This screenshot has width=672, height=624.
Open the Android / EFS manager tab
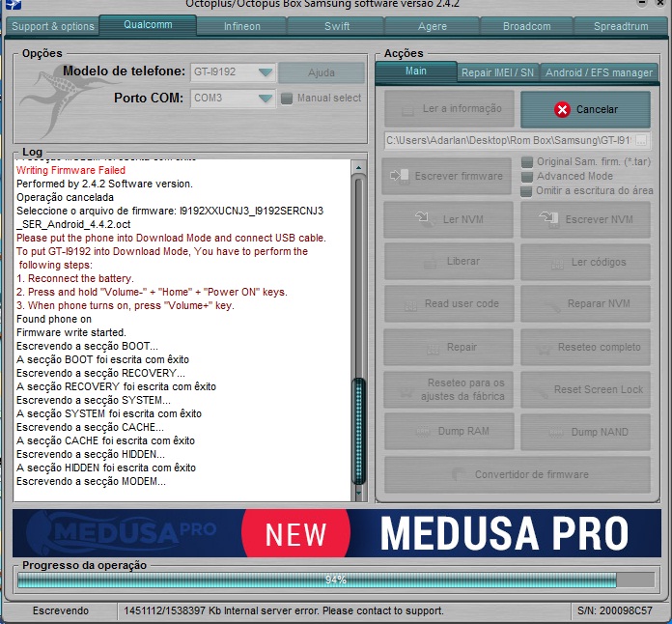coord(599,72)
